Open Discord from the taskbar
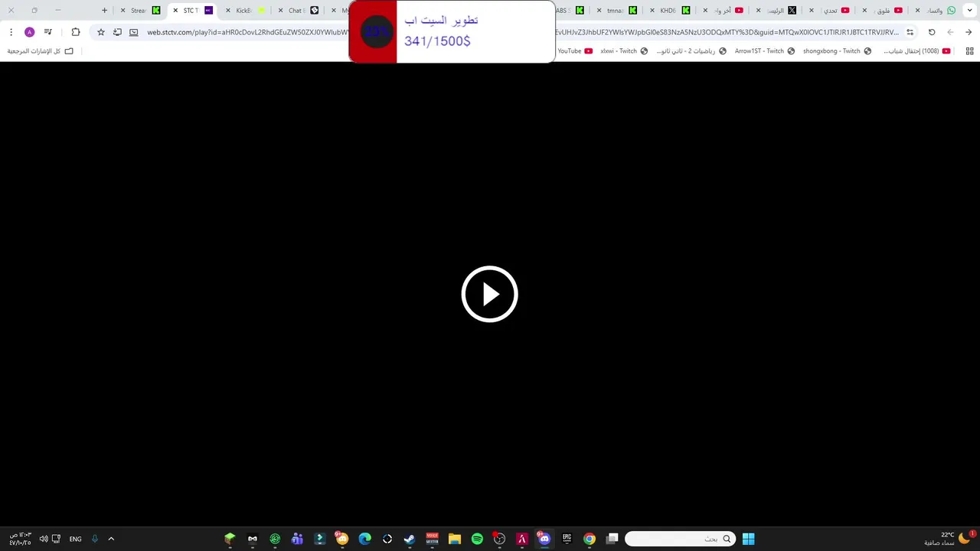 pos(544,539)
